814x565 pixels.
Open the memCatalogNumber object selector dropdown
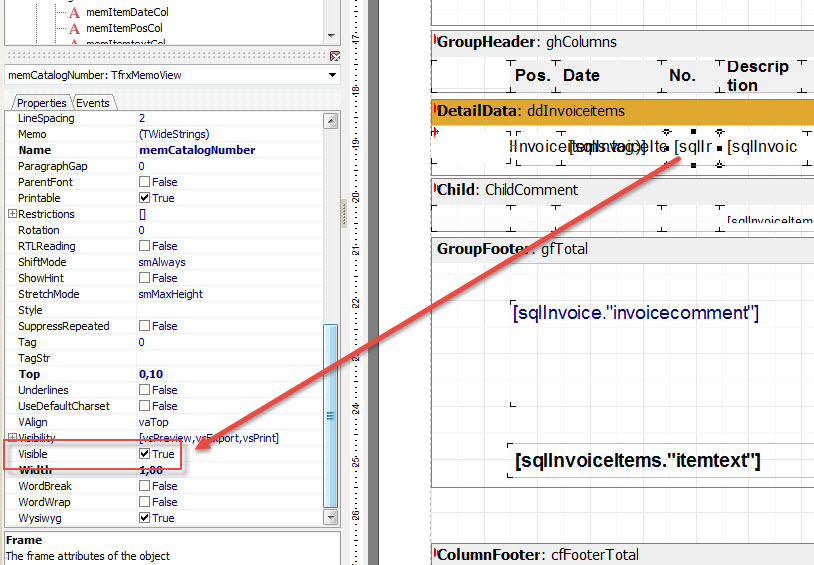[332, 75]
